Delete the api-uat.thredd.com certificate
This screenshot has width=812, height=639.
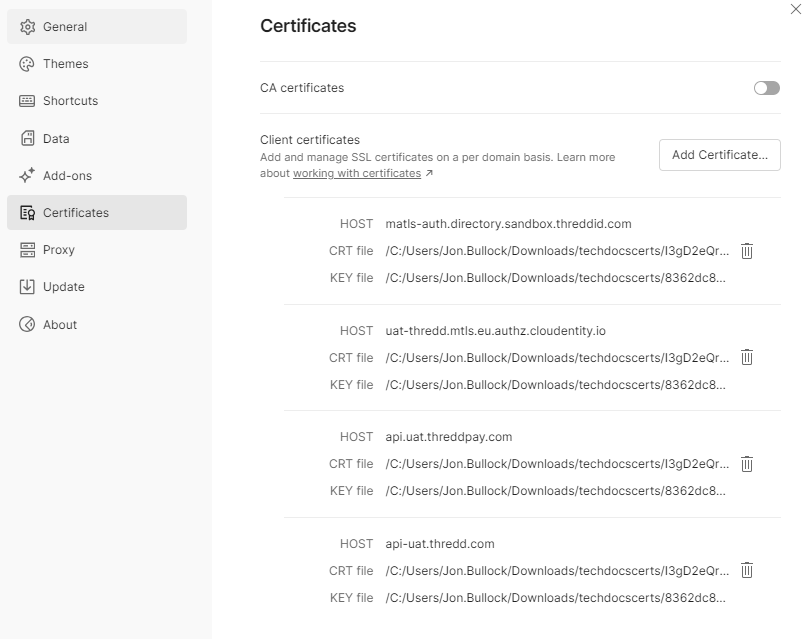[x=746, y=570]
